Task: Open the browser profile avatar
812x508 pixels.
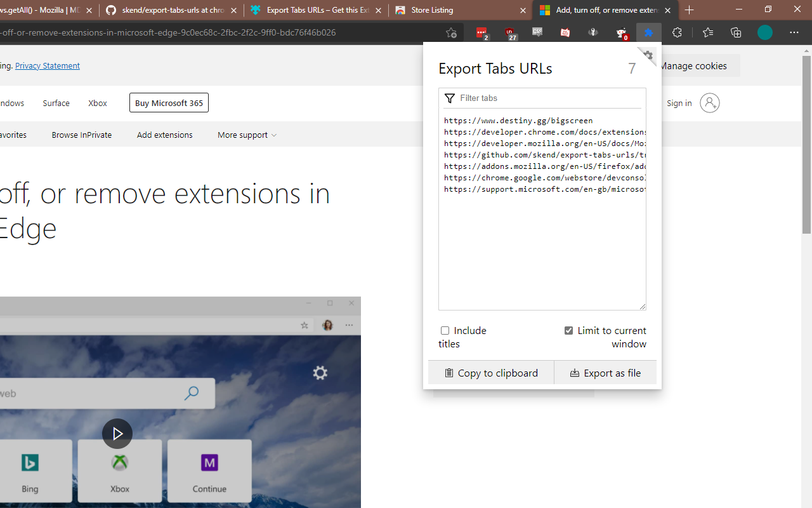Action: tap(764, 32)
